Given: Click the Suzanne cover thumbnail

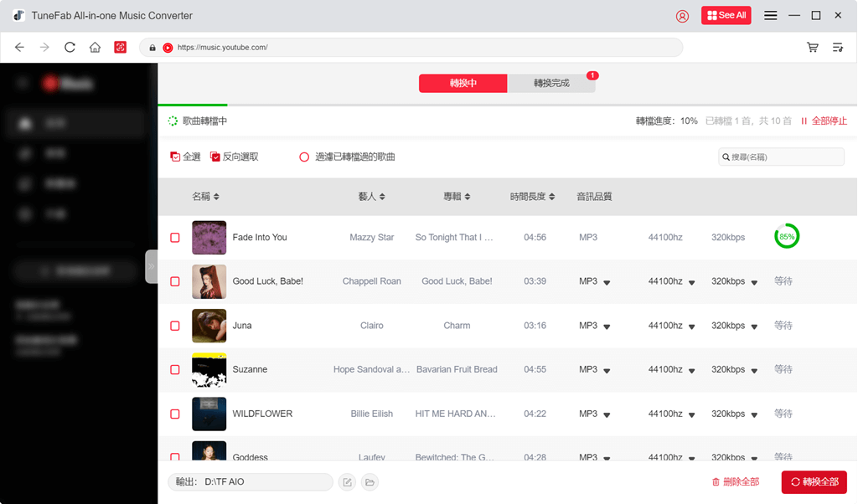Looking at the screenshot, I should (x=209, y=370).
